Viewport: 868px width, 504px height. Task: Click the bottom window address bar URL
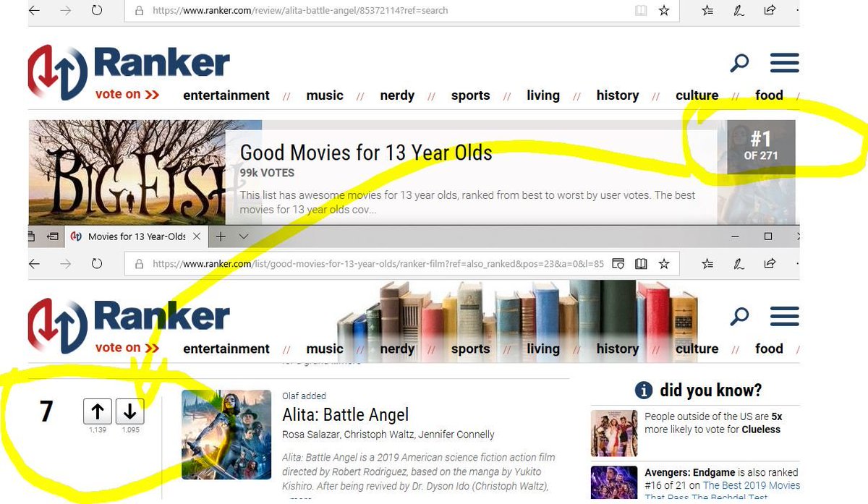tap(378, 264)
